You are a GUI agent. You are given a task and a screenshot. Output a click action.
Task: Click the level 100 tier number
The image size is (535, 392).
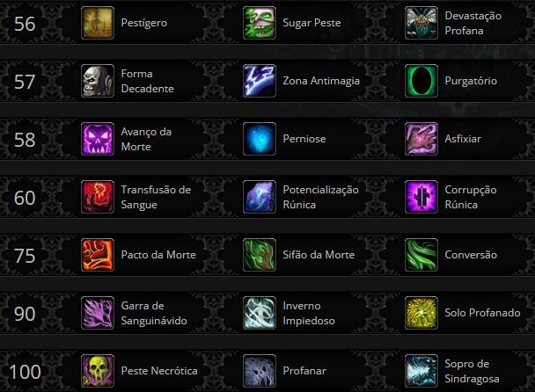(x=25, y=372)
